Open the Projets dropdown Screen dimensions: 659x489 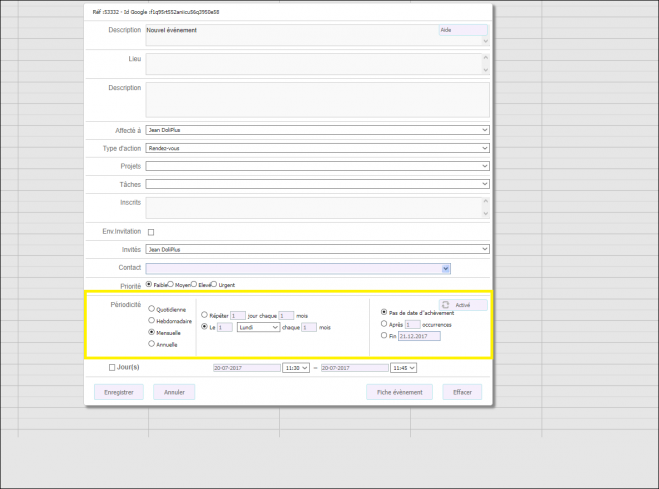coord(317,166)
